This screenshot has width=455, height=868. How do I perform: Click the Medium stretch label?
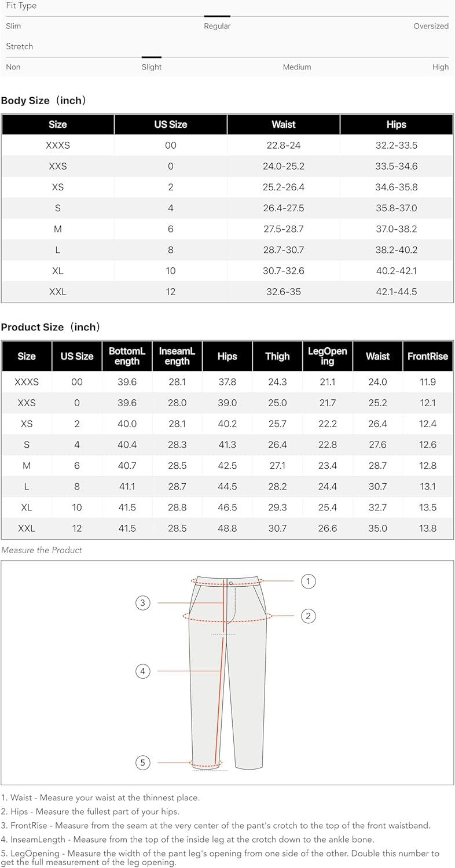(297, 67)
